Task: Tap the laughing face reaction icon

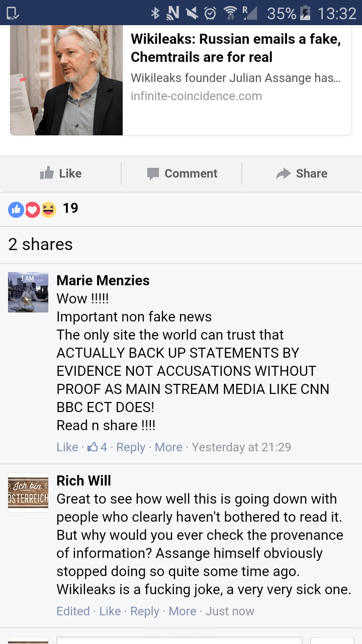Action: point(48,209)
